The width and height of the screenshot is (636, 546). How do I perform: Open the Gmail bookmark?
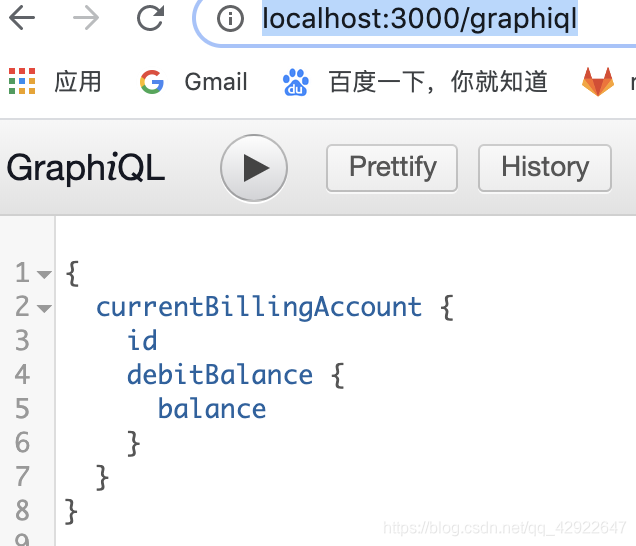click(x=216, y=82)
